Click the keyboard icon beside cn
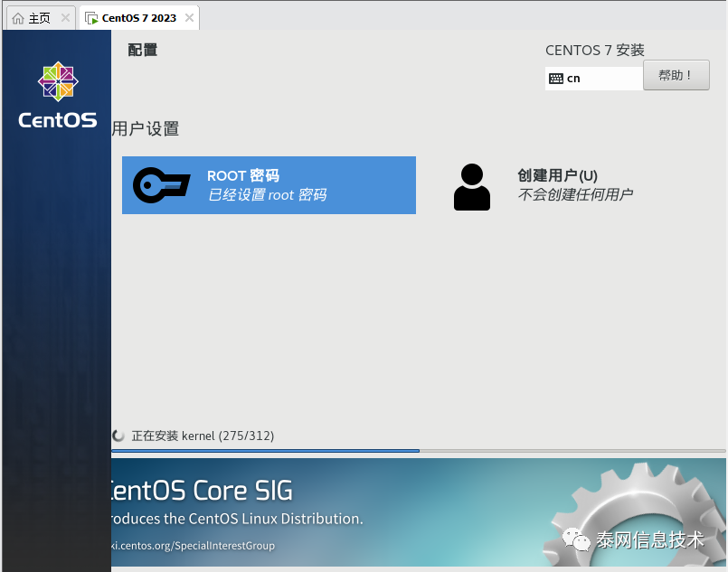Image resolution: width=728 pixels, height=572 pixels. point(556,79)
